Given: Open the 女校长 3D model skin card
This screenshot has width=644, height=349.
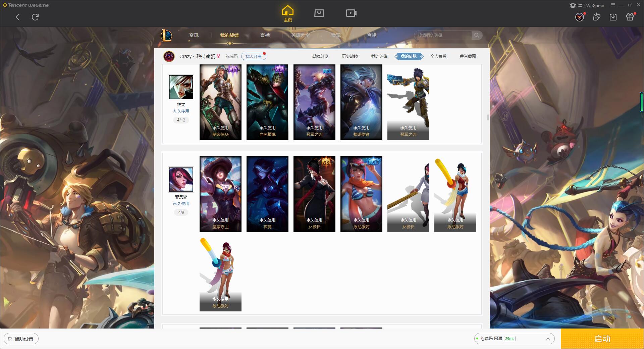Looking at the screenshot, I should pos(408,194).
